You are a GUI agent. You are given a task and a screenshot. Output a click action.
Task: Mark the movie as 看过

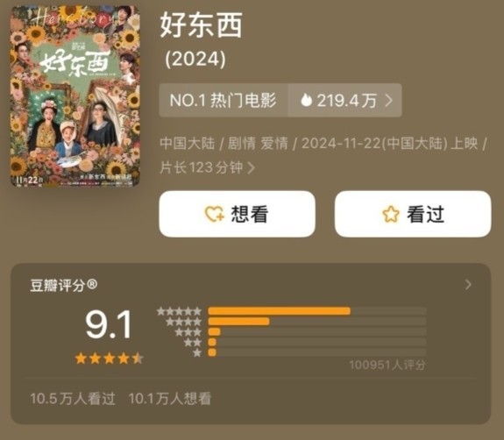pos(413,214)
